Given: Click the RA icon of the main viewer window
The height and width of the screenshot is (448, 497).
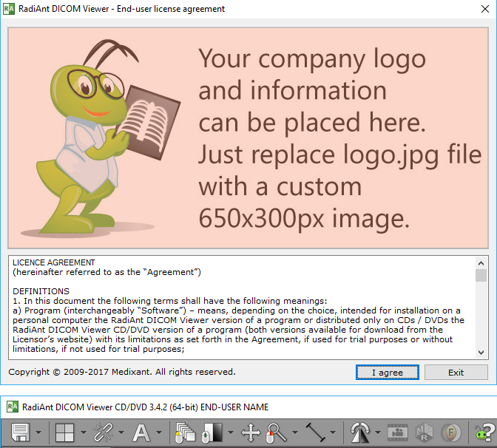Looking at the screenshot, I should [13, 407].
